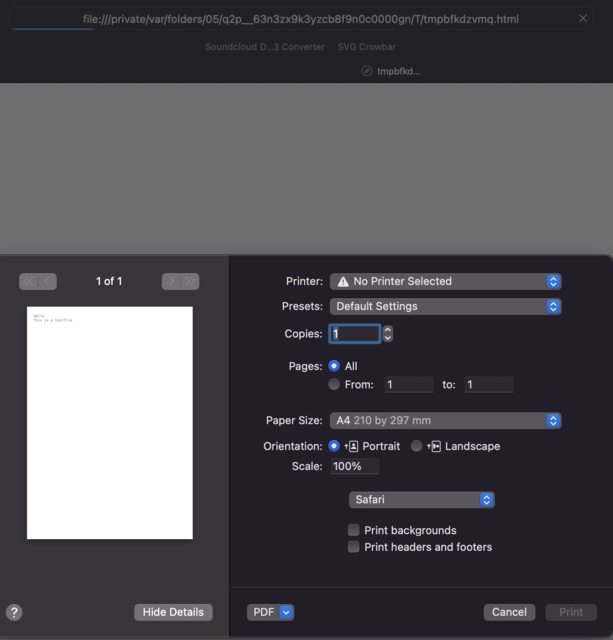The image size is (613, 640).
Task: Click the Print button
Action: 571,612
